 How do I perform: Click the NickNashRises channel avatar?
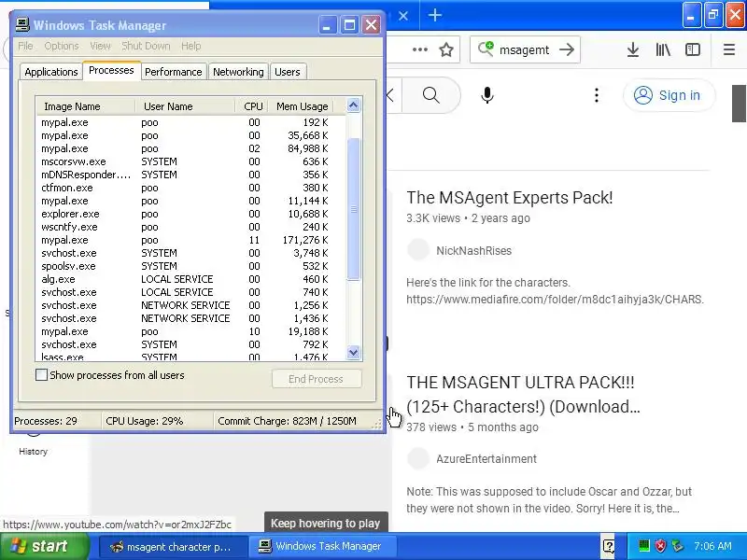[x=418, y=250]
